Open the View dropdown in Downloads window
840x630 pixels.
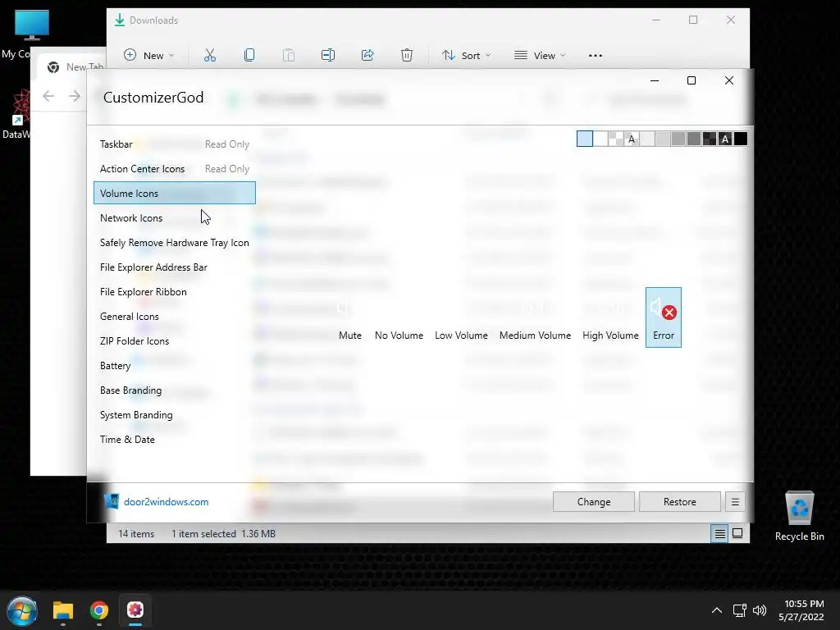coord(540,55)
